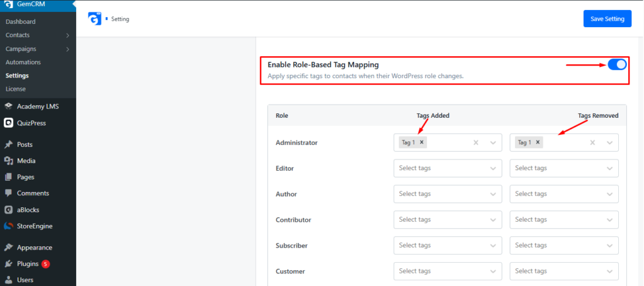The width and height of the screenshot is (644, 286).
Task: Click the GemCRM logo beside Setting header
Action: [95, 18]
